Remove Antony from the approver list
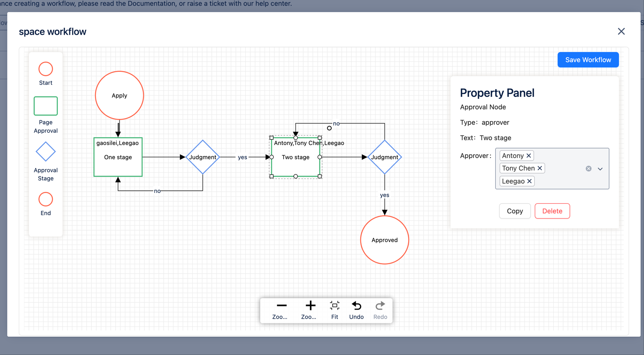This screenshot has height=355, width=644. coord(529,156)
